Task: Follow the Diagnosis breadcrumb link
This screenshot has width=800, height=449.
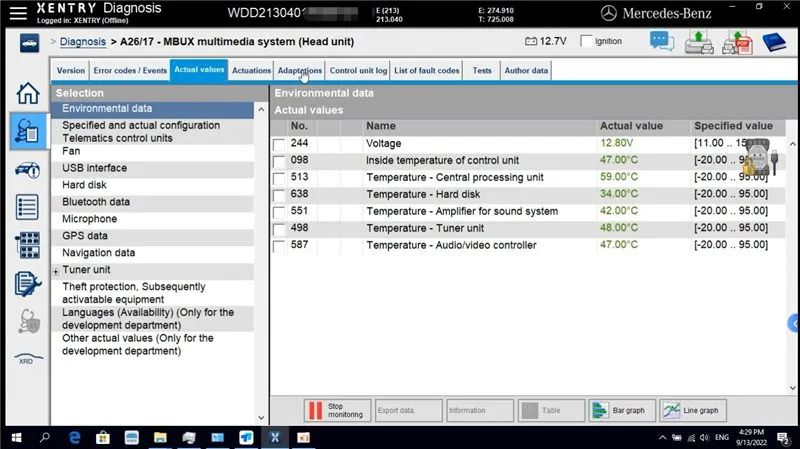Action: (x=83, y=42)
